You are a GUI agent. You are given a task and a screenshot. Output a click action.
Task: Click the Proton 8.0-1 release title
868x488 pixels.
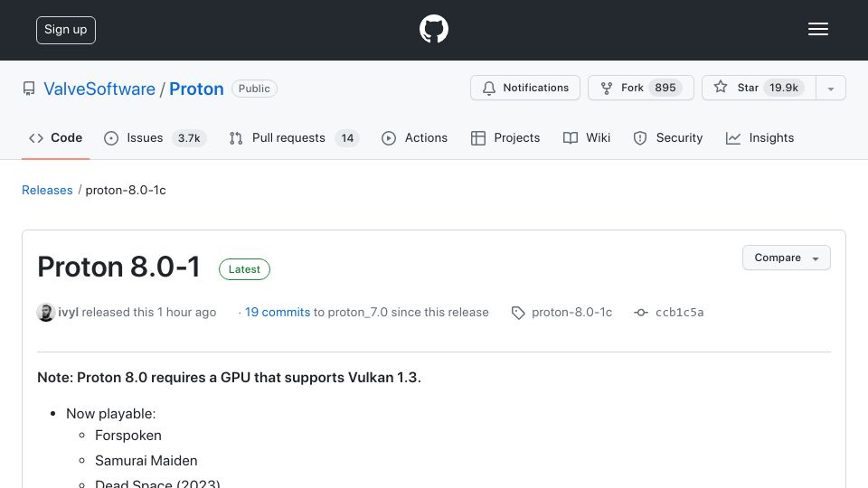118,267
